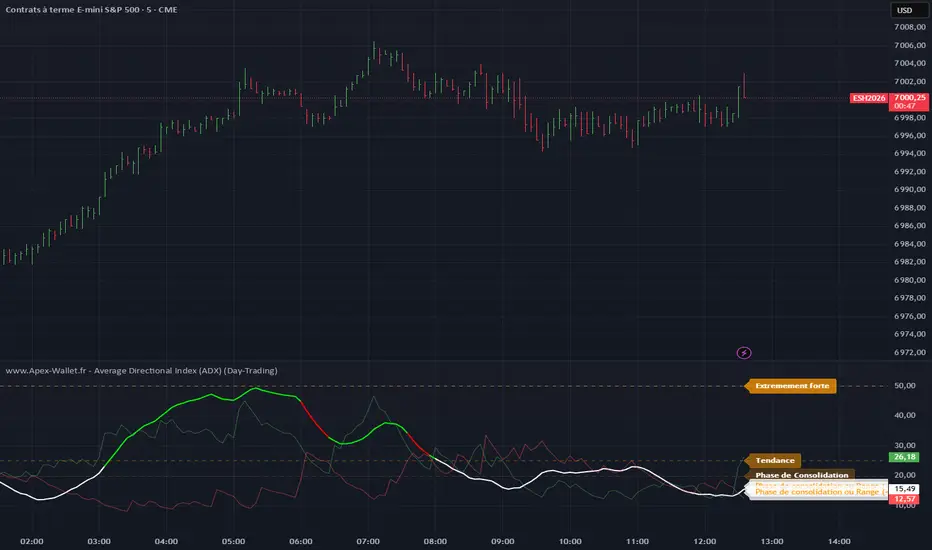Select the Average Directional Index indicator title
This screenshot has width=932, height=550.
coord(140,370)
